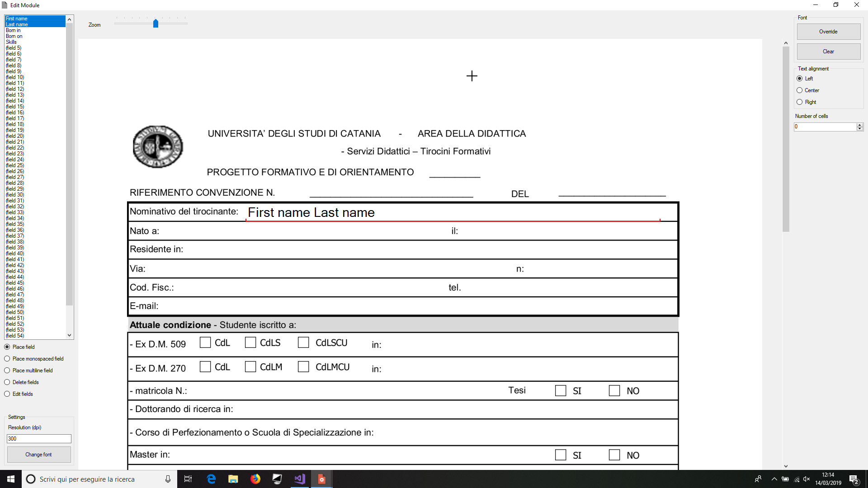868x488 pixels.
Task: Select Place multiline field option
Action: 28,371
